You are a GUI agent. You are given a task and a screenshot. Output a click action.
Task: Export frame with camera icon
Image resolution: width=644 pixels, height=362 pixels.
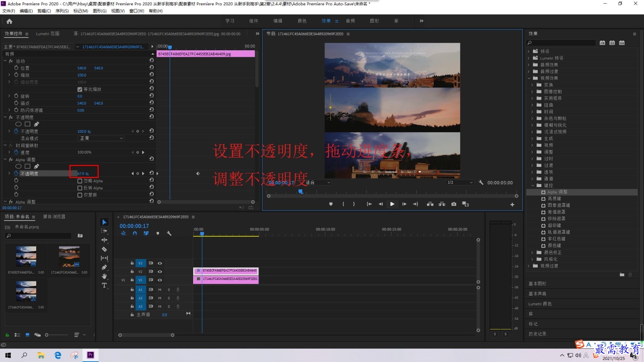(x=454, y=204)
